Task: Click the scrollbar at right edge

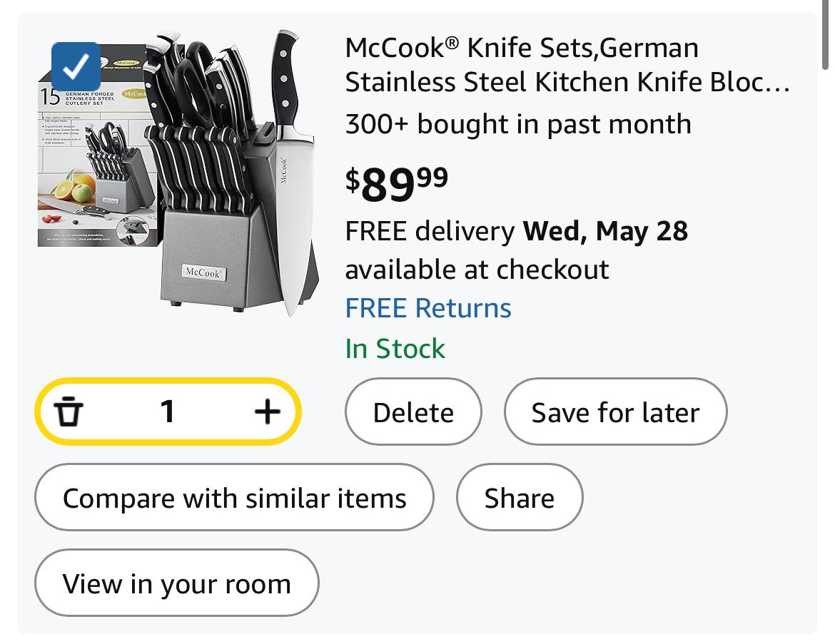Action: 825,35
